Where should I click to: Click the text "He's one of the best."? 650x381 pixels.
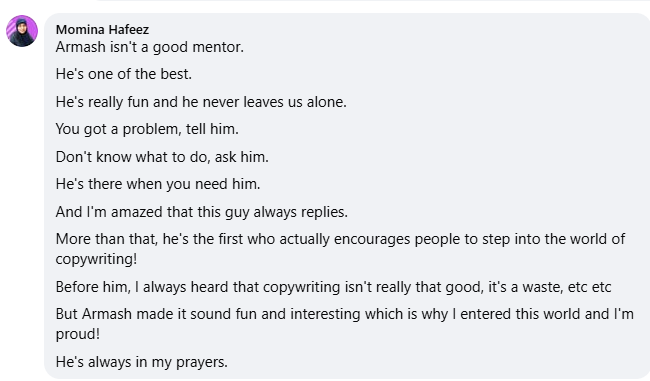tap(124, 74)
